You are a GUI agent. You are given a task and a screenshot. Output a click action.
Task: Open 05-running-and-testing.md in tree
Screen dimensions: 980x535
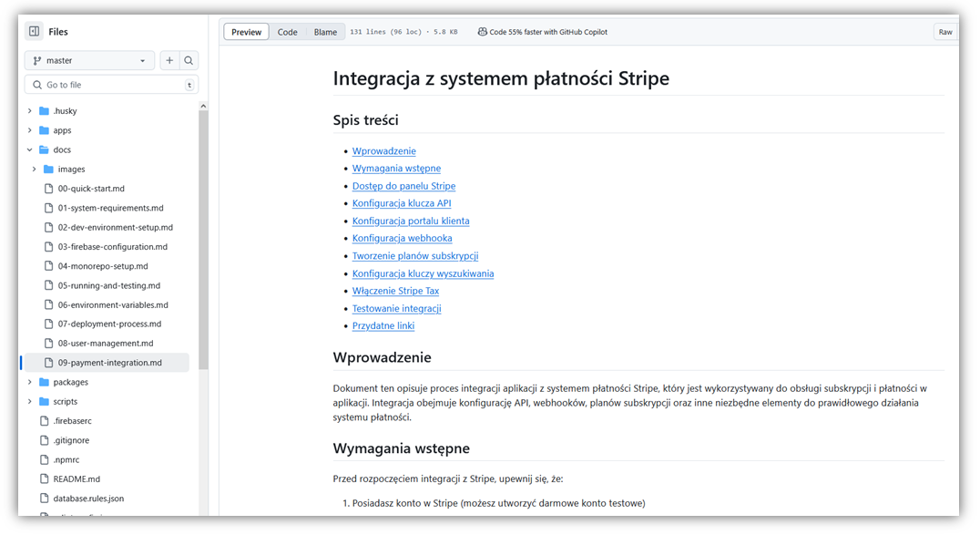[x=109, y=285]
